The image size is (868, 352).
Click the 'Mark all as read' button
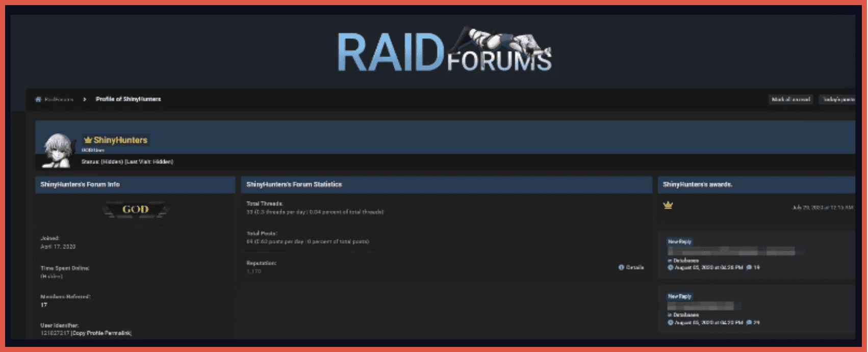tap(791, 99)
